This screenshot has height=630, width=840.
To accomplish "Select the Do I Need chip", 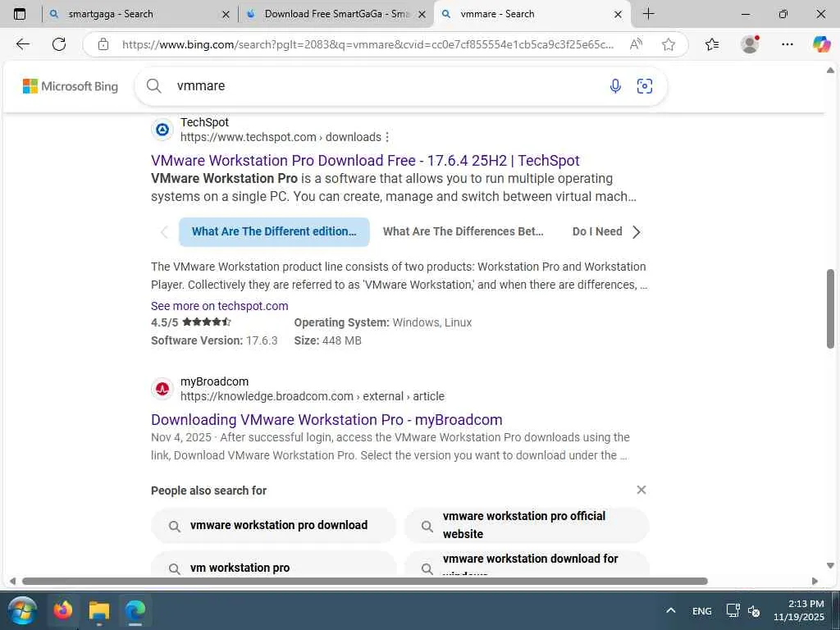I will tap(597, 232).
